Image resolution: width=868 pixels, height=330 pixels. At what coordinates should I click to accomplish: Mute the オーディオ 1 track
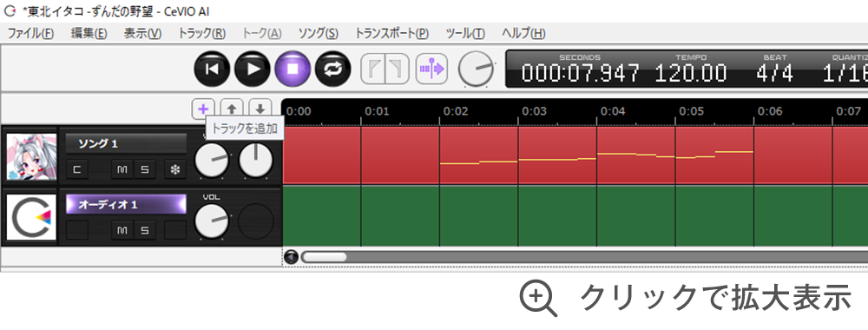122,230
